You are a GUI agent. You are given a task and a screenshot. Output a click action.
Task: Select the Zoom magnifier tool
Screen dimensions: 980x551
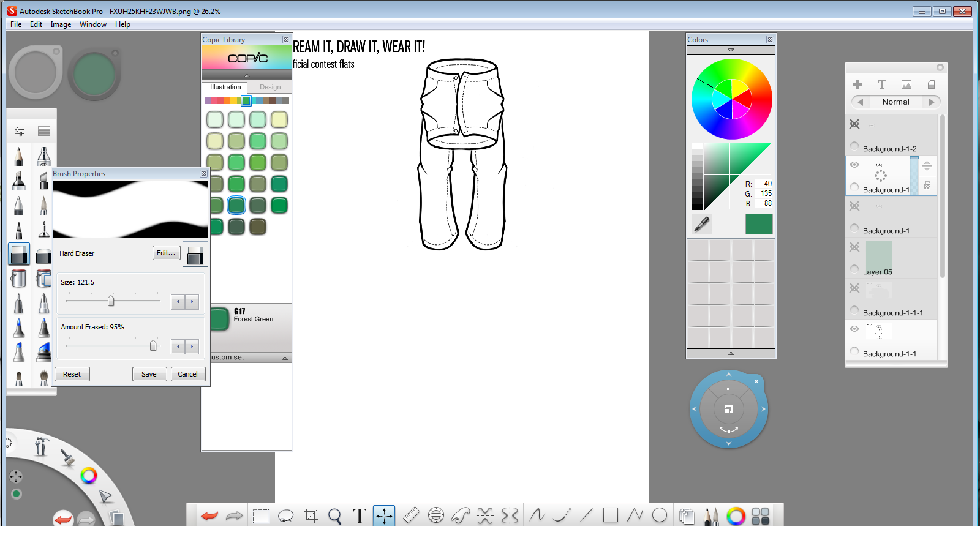334,516
